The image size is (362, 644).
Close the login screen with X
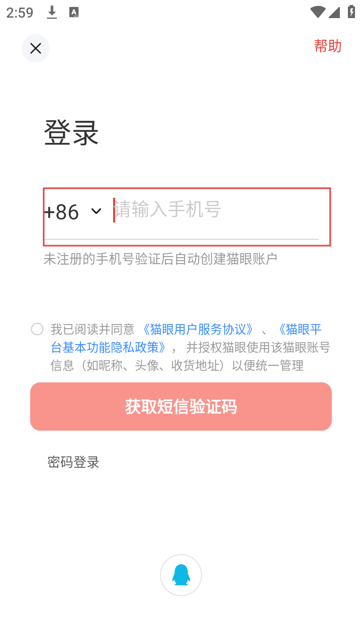click(36, 48)
